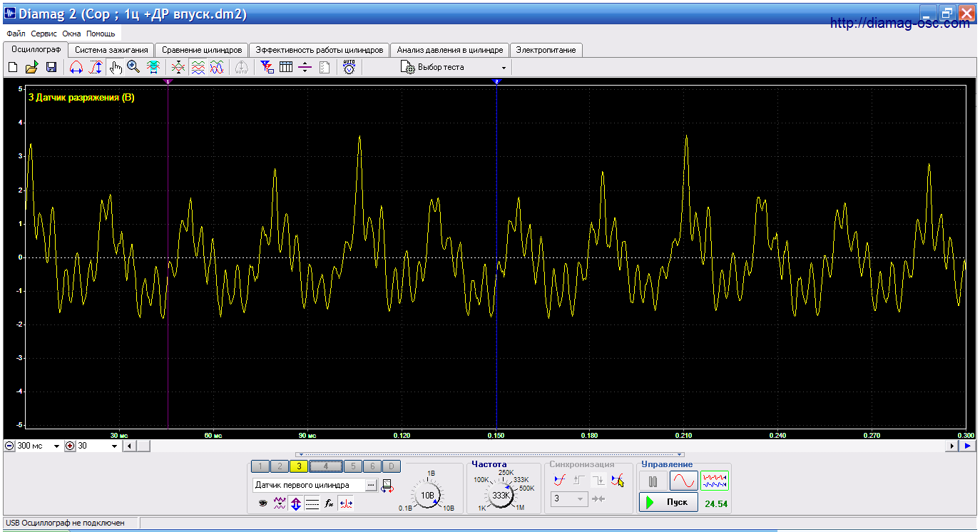Switch to Сравнение цилиндров tab

[202, 50]
